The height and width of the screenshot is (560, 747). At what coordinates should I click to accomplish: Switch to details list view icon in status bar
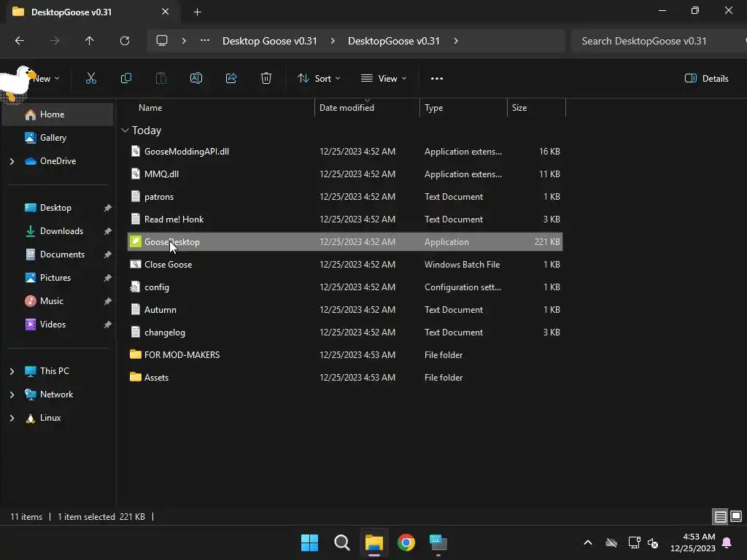[x=720, y=517]
